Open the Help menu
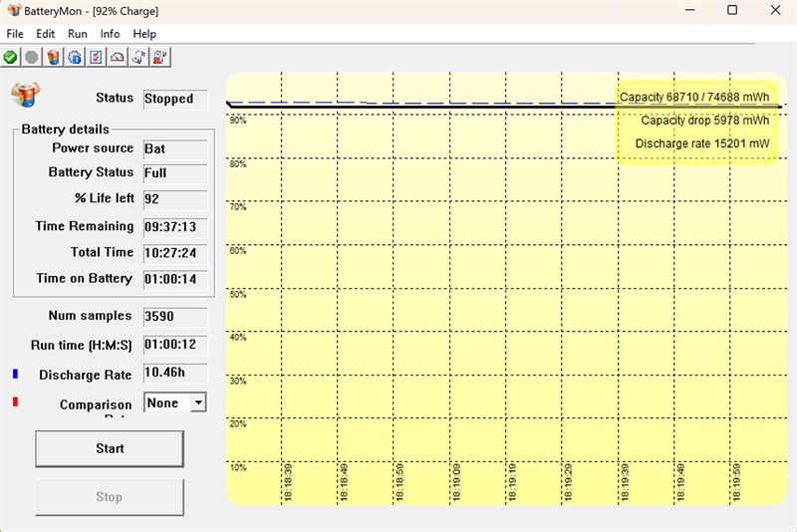The width and height of the screenshot is (797, 532). coord(144,34)
